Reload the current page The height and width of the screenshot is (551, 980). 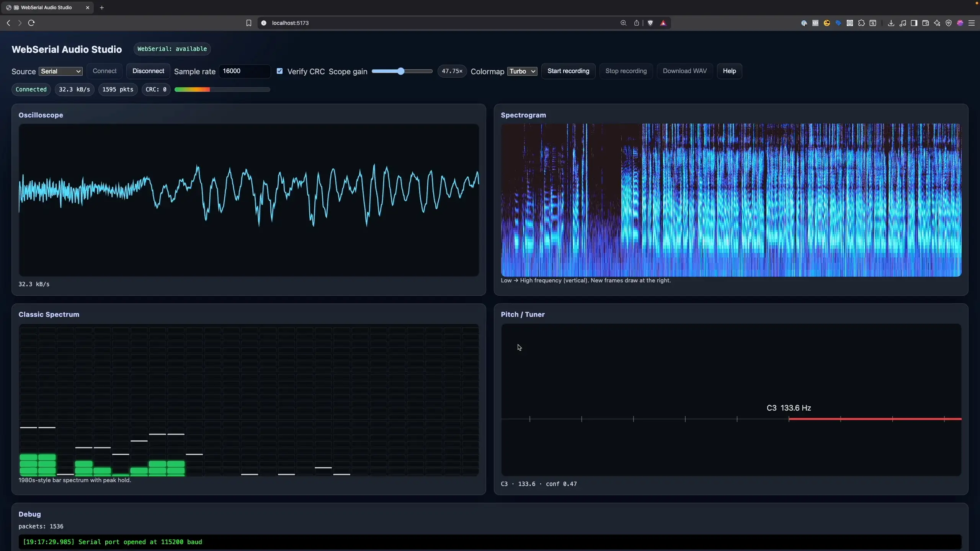click(x=31, y=23)
